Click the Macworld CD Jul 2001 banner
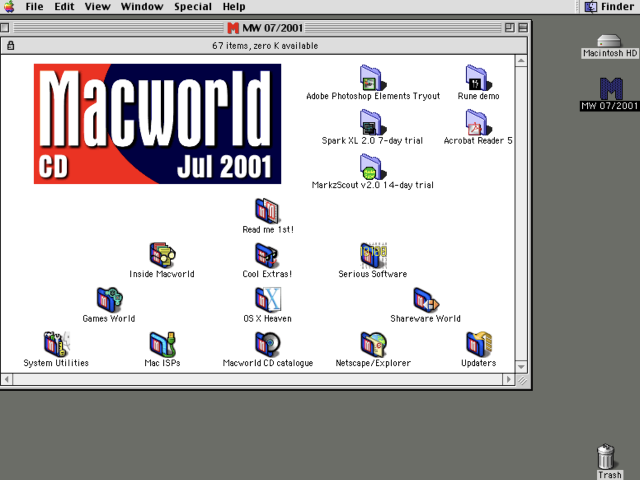Image resolution: width=640 pixels, height=480 pixels. pyautogui.click(x=157, y=124)
